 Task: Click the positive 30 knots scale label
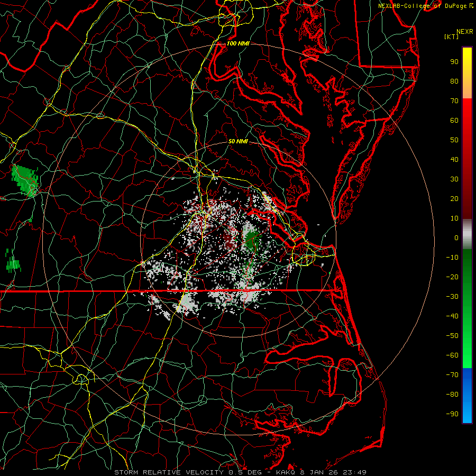454,179
